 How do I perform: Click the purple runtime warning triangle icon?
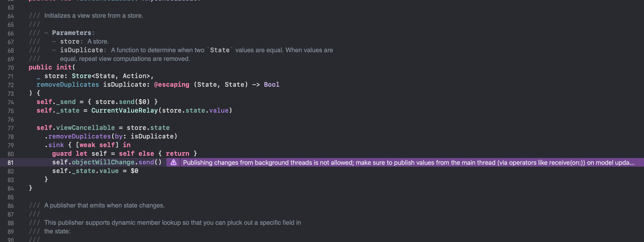(173, 163)
